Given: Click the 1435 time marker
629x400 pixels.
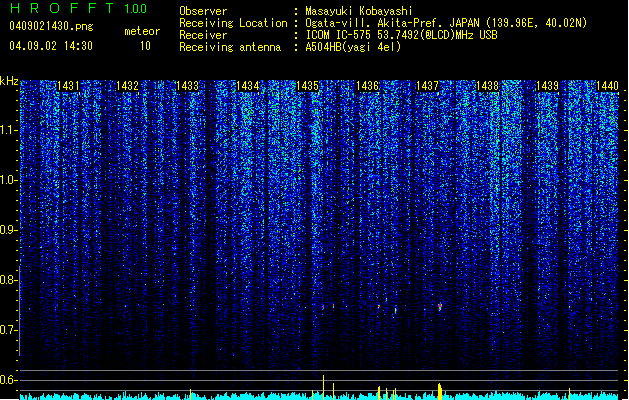Looking at the screenshot, I should tap(307, 86).
